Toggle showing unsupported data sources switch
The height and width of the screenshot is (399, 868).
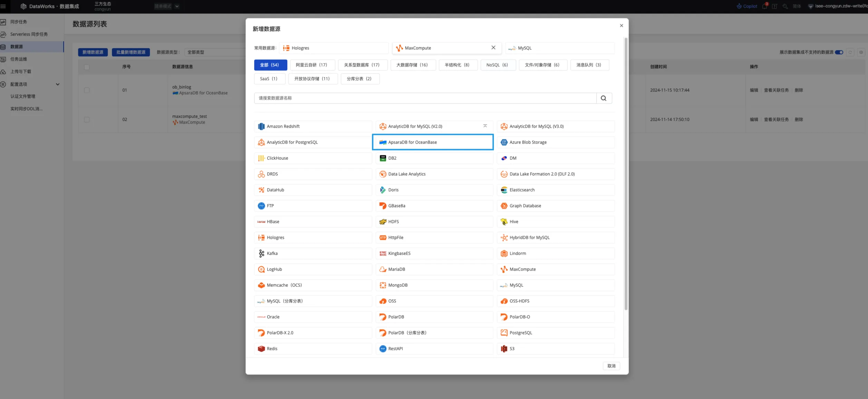point(839,52)
